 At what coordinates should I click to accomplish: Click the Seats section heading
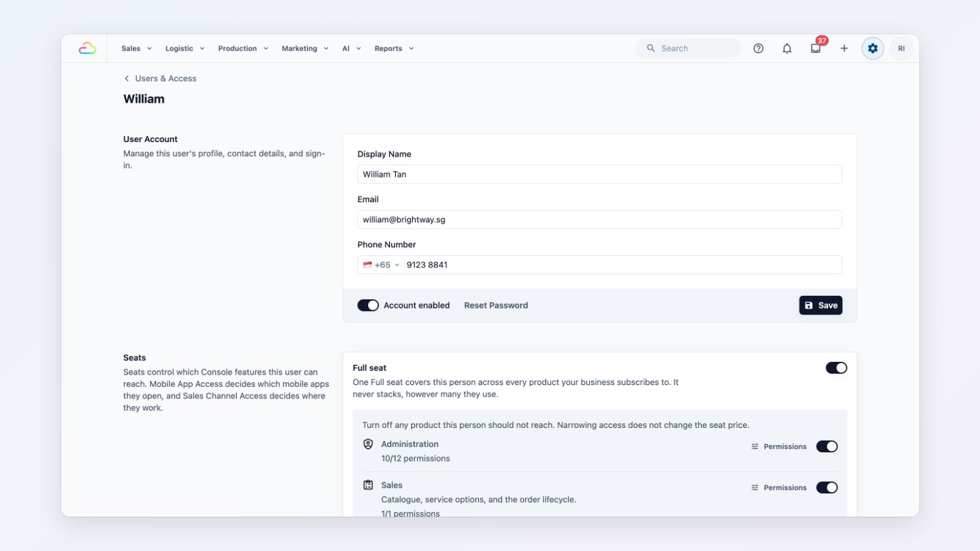coord(135,358)
